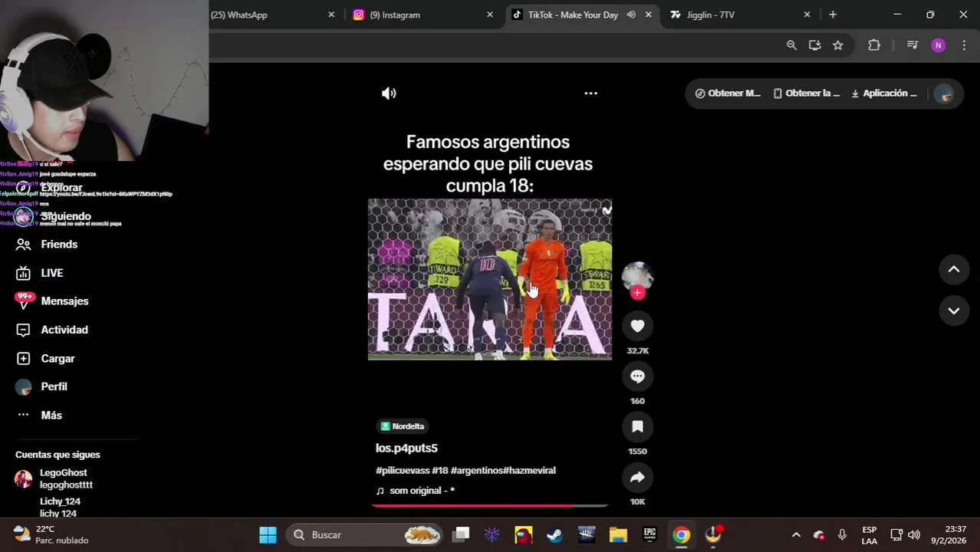Open the Chrome profile N avatar
The height and width of the screenshot is (552, 980).
tap(939, 45)
